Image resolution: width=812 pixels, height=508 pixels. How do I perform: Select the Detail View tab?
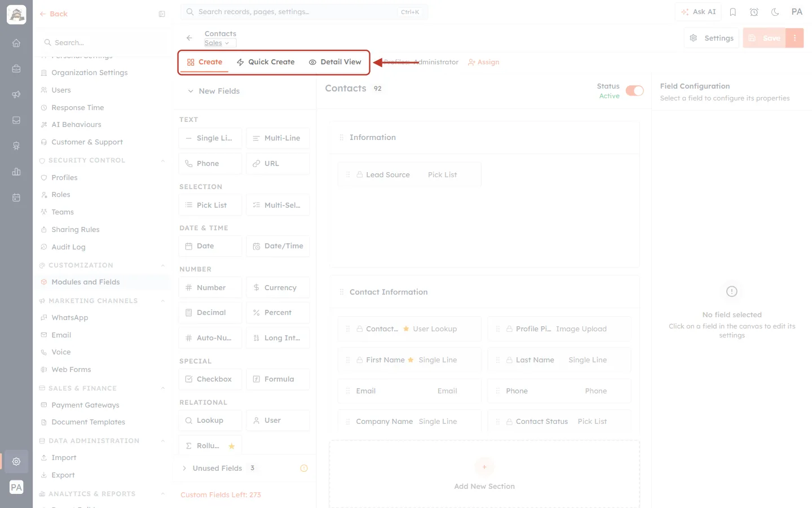[x=335, y=62]
